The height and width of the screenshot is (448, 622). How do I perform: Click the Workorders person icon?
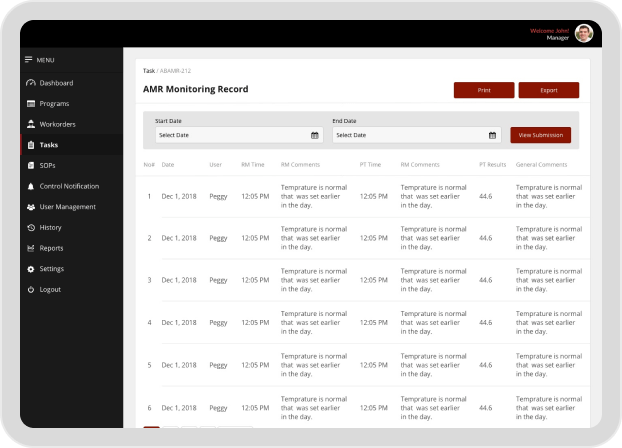click(31, 124)
